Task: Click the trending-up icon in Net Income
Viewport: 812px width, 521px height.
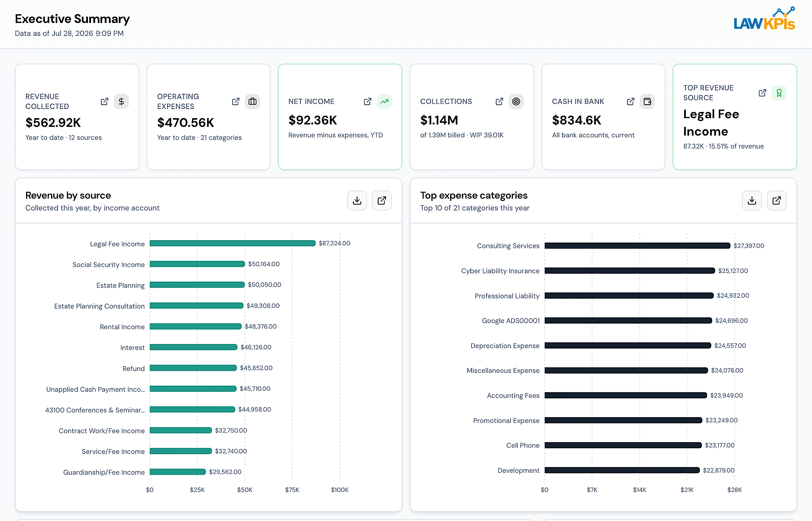Action: (384, 101)
